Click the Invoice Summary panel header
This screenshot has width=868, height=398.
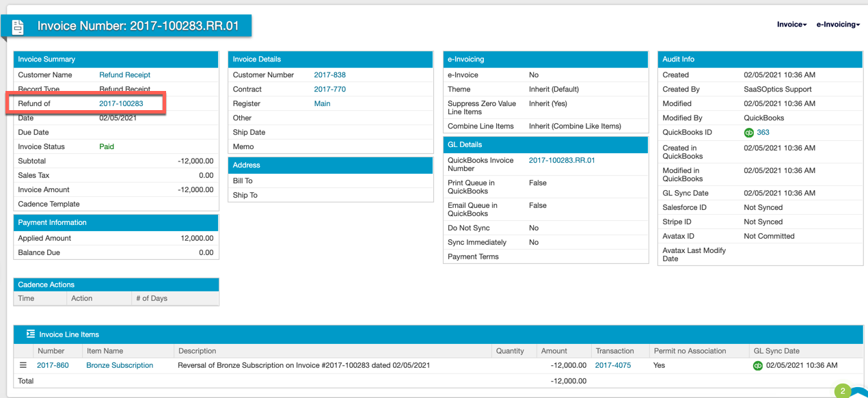click(x=116, y=59)
